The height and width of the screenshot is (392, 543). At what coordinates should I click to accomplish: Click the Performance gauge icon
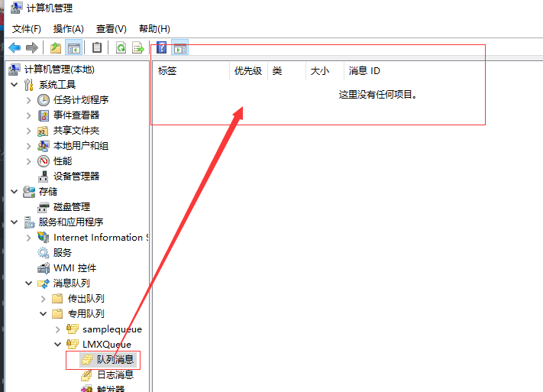click(44, 161)
